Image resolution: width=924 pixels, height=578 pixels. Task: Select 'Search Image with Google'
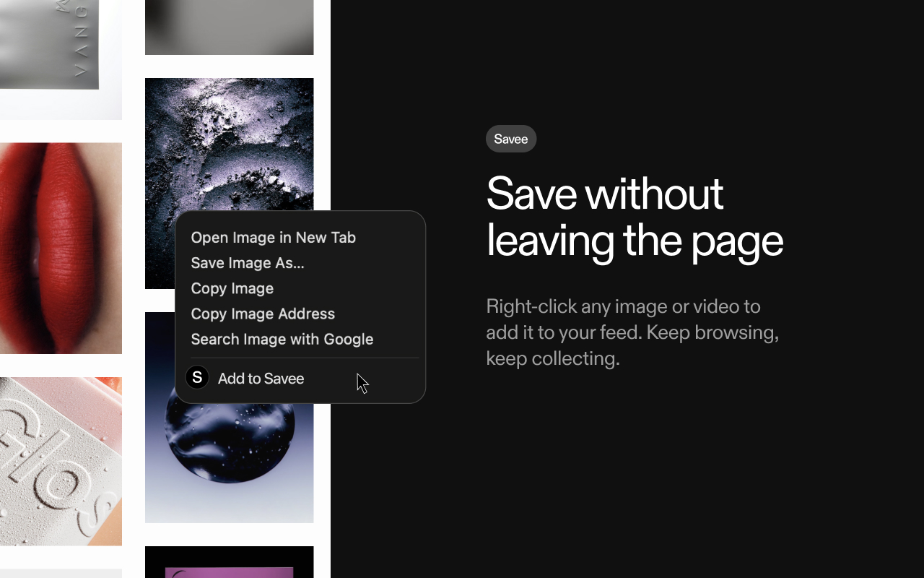pos(282,339)
